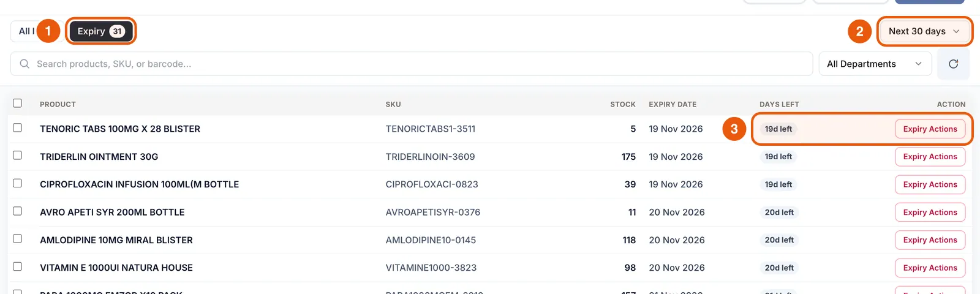Click SKU VITAMINE1000-3823

point(431,268)
